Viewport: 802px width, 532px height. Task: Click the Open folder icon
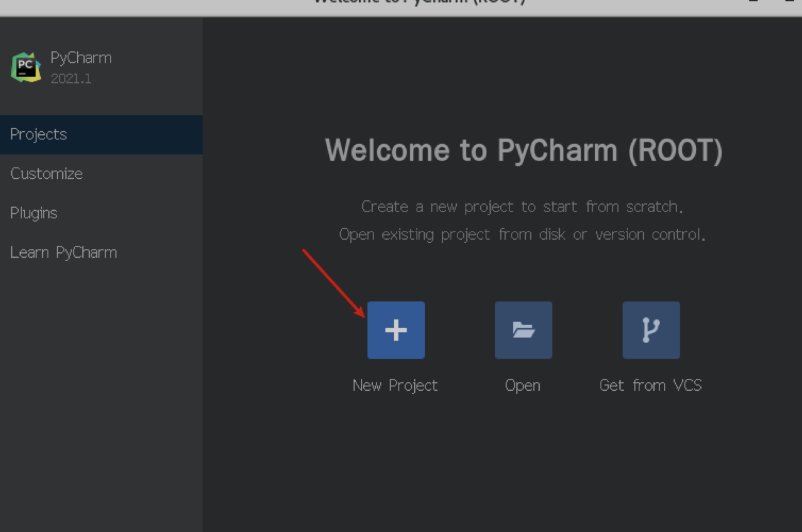[x=523, y=330]
